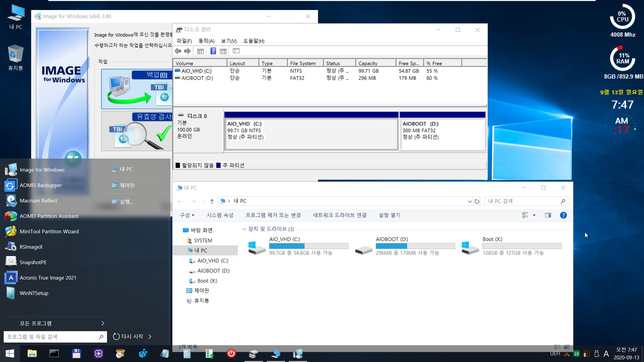
Task: Click explorer help question-mark icon
Action: click(x=563, y=215)
